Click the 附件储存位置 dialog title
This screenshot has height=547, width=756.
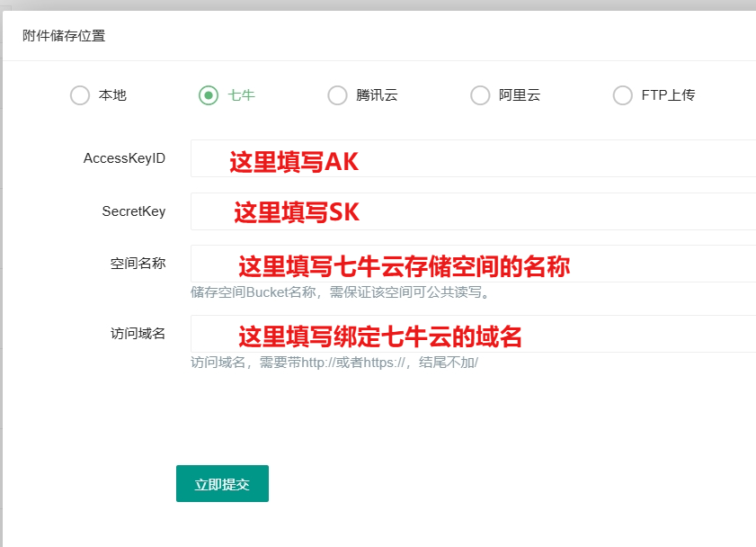[x=64, y=36]
